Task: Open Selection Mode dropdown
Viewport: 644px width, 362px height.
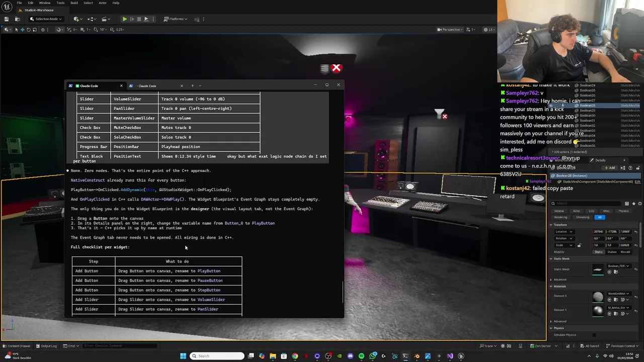Action: [x=45, y=19]
